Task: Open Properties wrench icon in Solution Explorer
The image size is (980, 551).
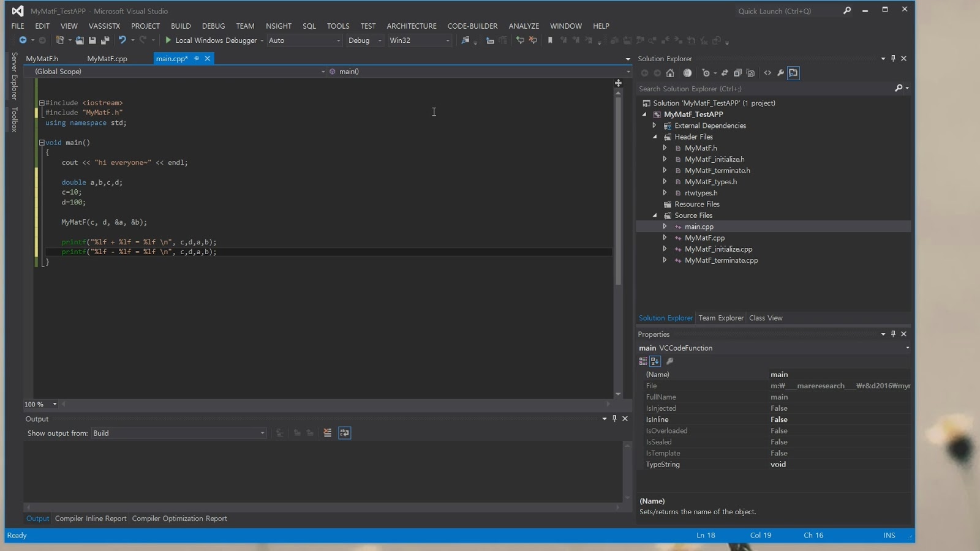Action: pyautogui.click(x=780, y=73)
